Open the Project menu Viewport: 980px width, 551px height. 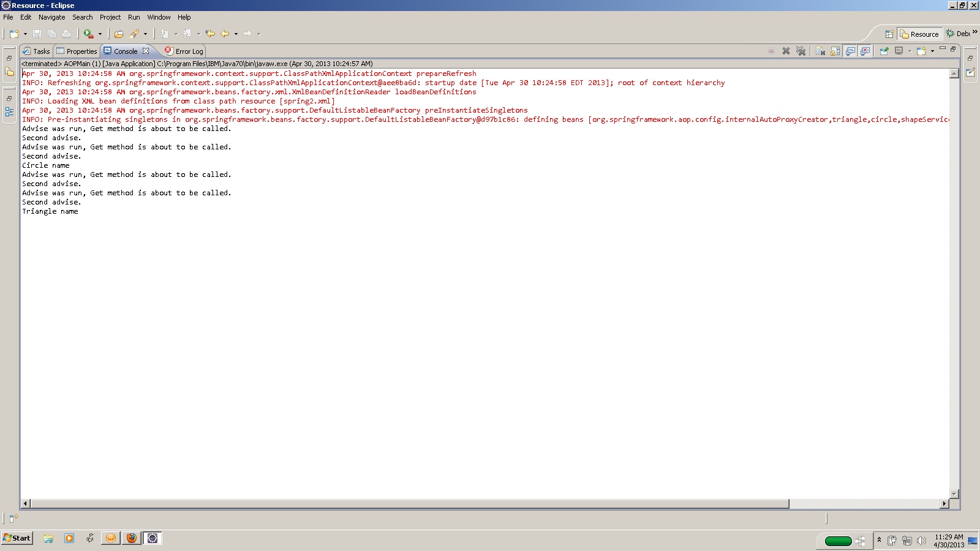coord(110,17)
